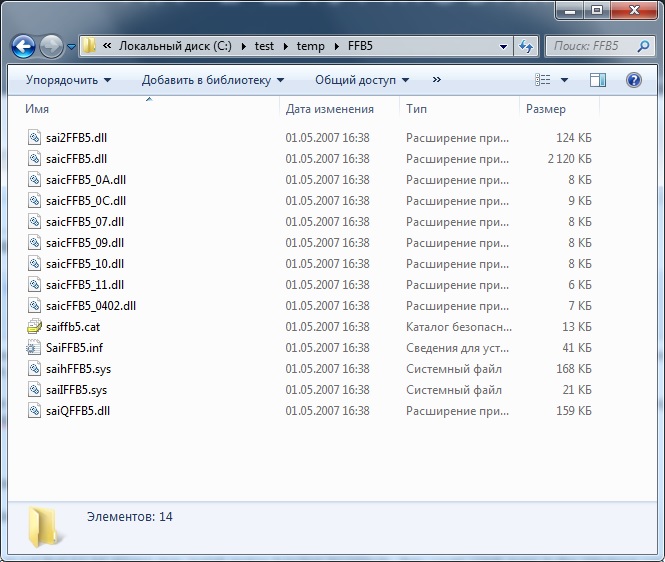The height and width of the screenshot is (562, 665).
Task: Open address bar history dropdown
Action: (503, 46)
